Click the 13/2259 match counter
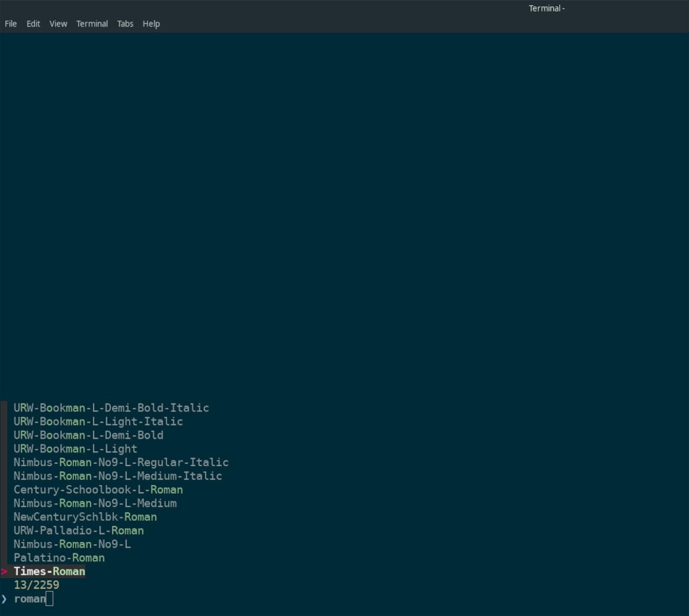 click(x=36, y=584)
